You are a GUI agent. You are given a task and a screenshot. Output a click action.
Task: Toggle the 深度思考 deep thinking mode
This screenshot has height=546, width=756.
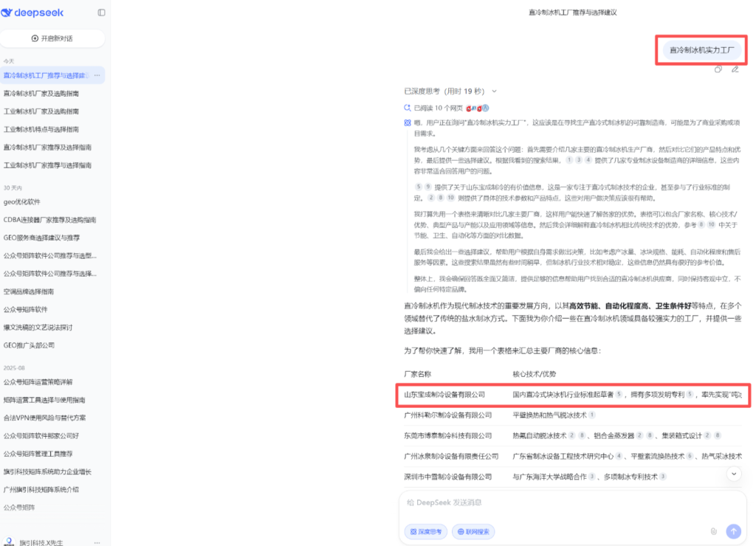(x=425, y=531)
